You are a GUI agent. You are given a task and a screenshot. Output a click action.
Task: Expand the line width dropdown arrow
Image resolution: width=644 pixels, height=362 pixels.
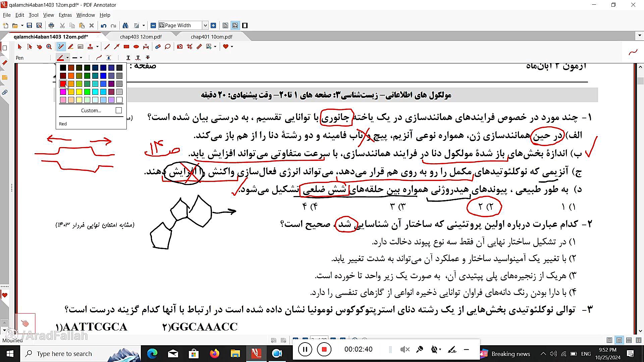pyautogui.click(x=81, y=58)
